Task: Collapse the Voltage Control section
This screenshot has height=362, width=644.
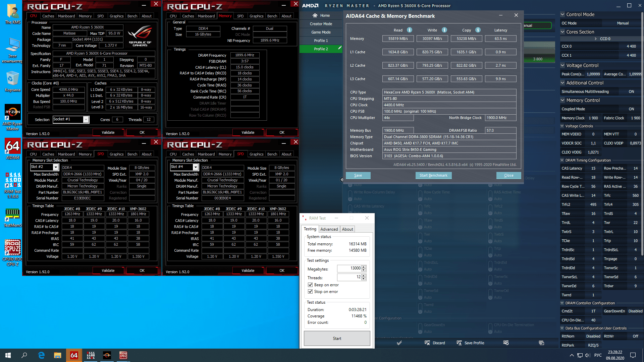Action: pos(562,65)
